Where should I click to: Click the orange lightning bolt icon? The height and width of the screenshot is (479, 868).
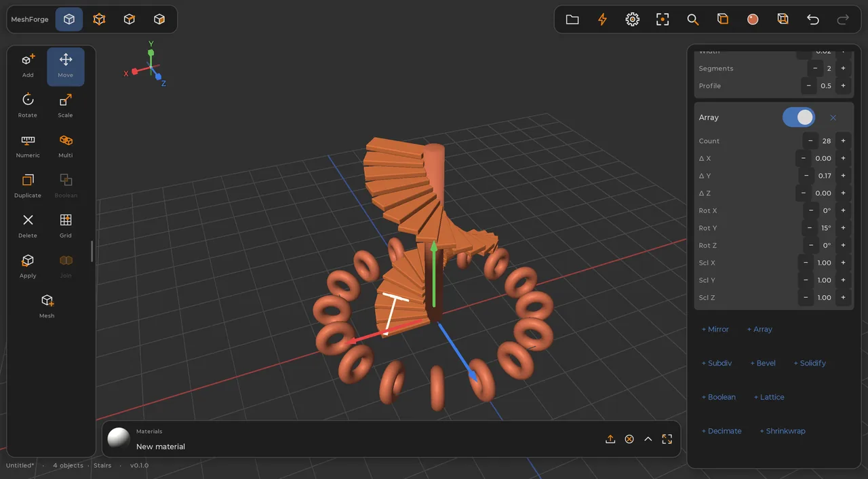click(602, 20)
